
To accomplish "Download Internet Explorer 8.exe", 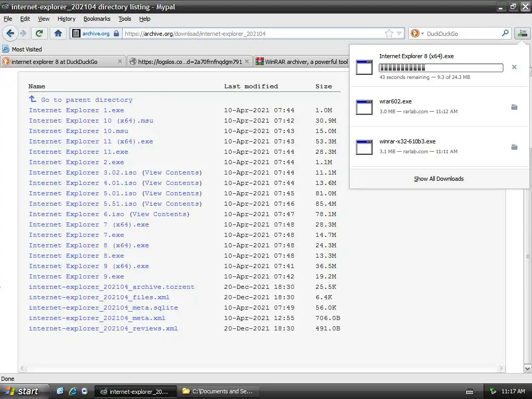I will point(76,256).
